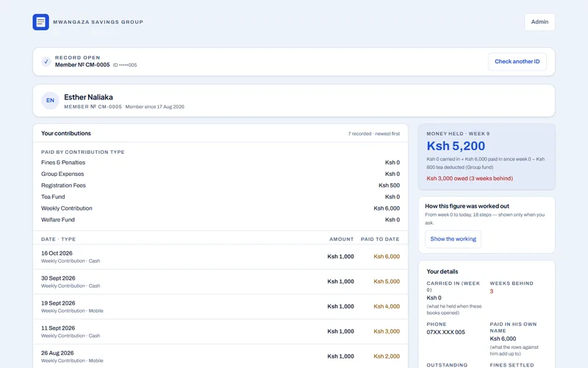Select the 30 Sept 2026 contribution row
The image size is (588, 368).
tap(220, 282)
